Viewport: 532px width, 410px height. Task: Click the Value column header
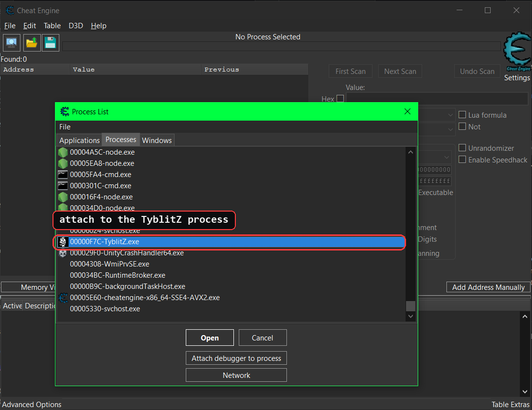tap(135, 69)
